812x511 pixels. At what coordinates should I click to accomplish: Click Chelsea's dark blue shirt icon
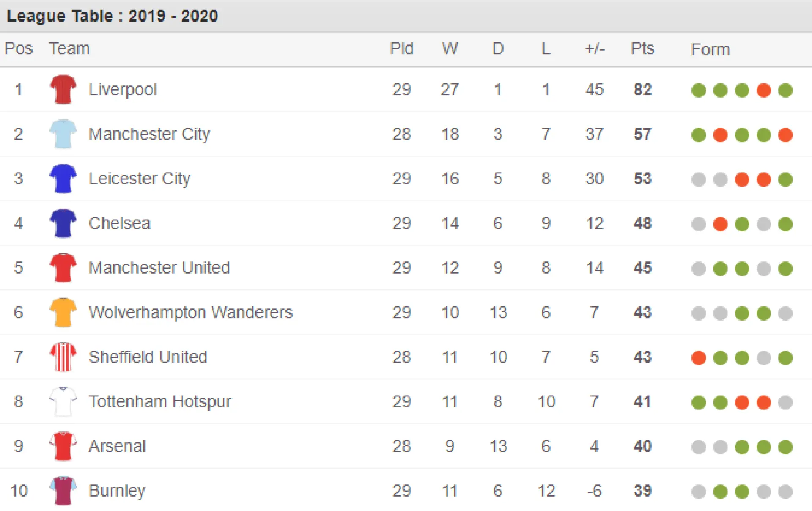click(x=63, y=223)
